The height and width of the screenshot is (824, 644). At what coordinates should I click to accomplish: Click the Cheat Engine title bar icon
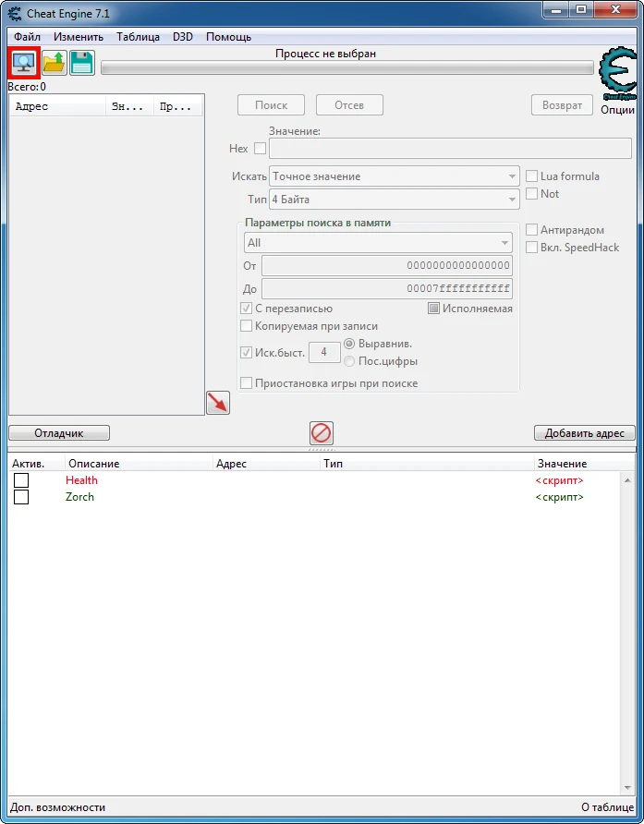15,14
